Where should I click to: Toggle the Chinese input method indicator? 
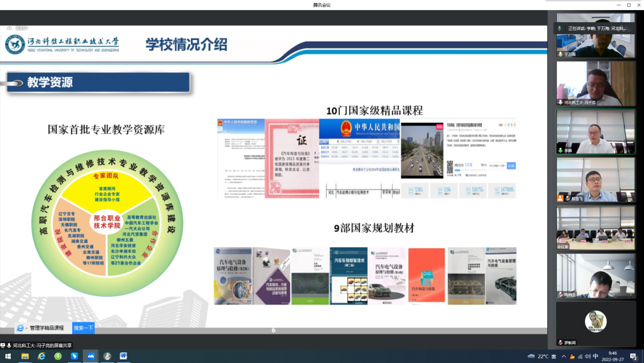tap(596, 356)
